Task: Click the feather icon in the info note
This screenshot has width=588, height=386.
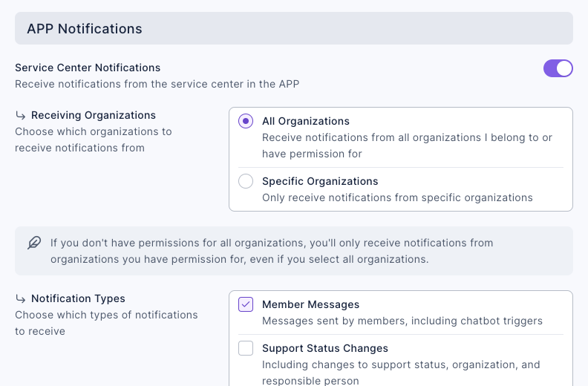Action: [34, 243]
